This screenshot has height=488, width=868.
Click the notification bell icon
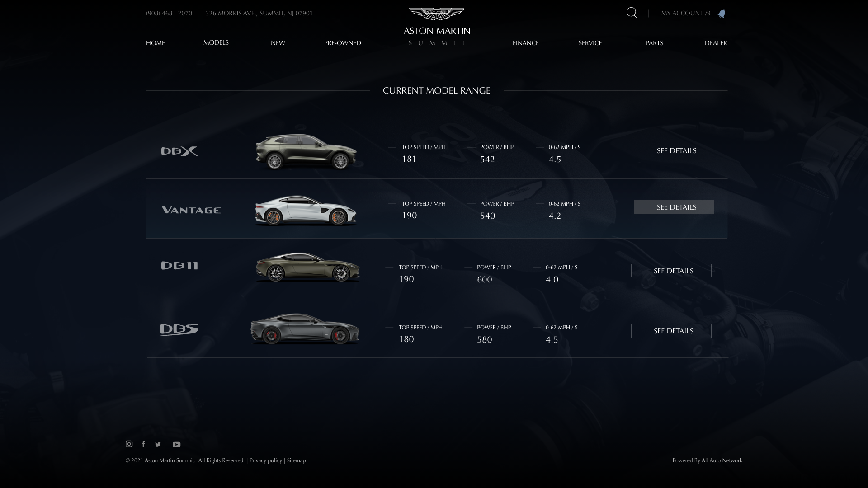pyautogui.click(x=722, y=14)
